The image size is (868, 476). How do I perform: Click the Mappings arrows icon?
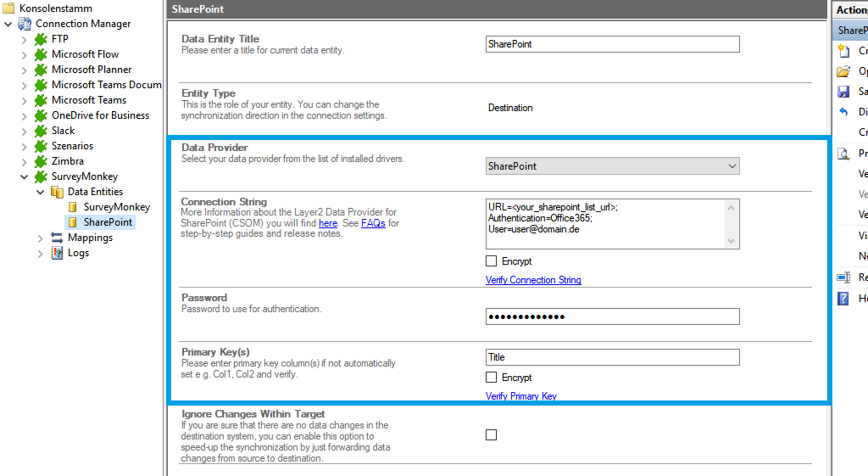pos(57,238)
